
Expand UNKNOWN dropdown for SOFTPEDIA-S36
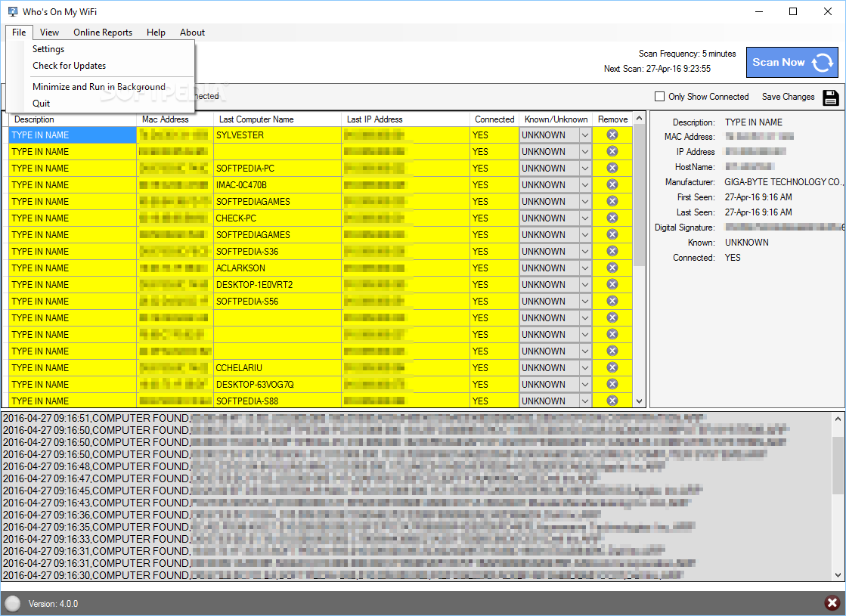point(585,252)
